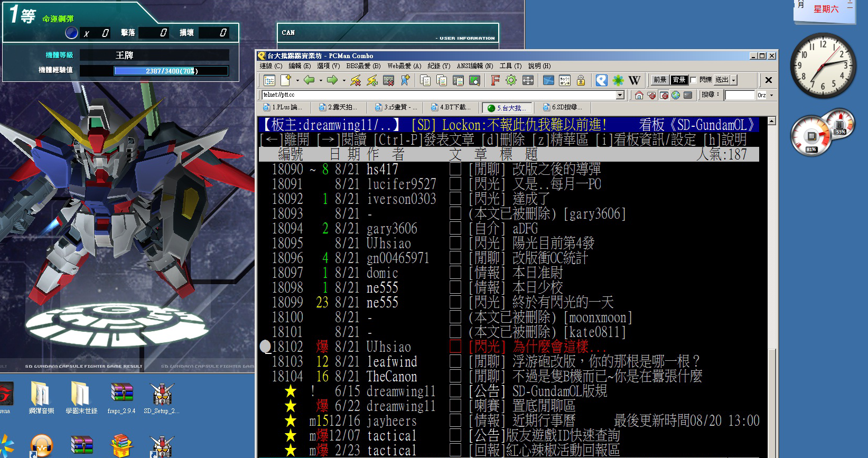
Task: Switch to the 4.BT下載 tab
Action: pos(451,107)
